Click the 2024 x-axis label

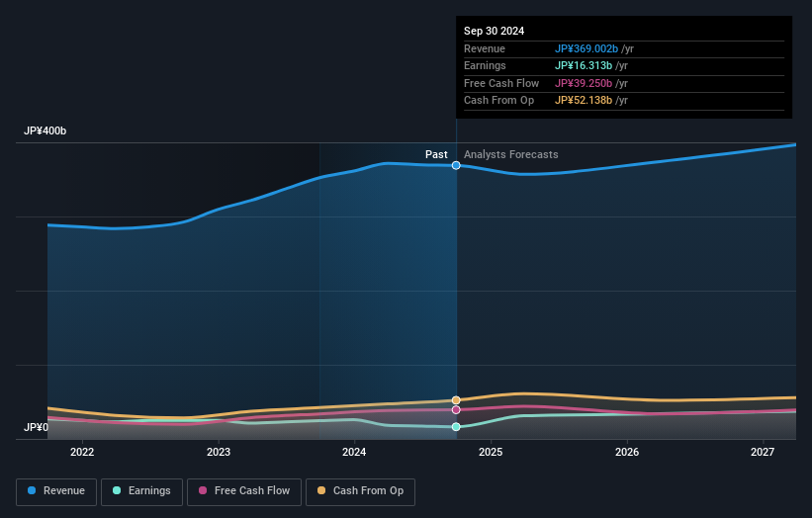tap(354, 453)
